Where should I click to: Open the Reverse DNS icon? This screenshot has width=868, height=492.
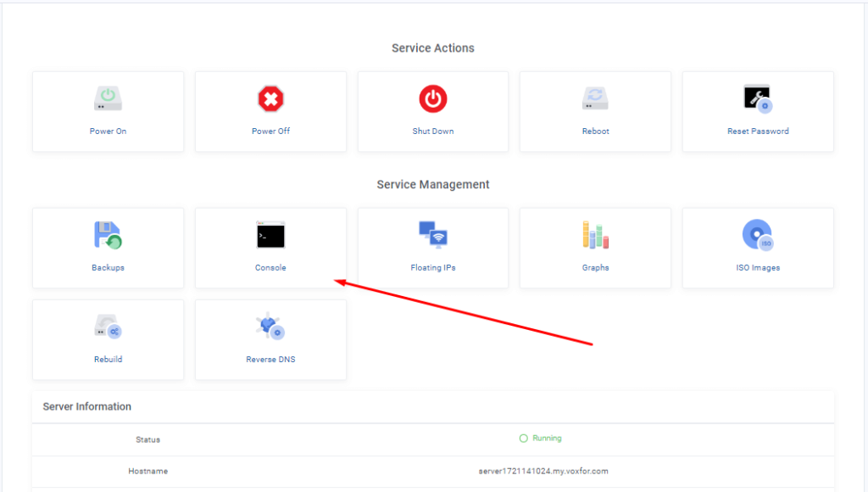[270, 327]
